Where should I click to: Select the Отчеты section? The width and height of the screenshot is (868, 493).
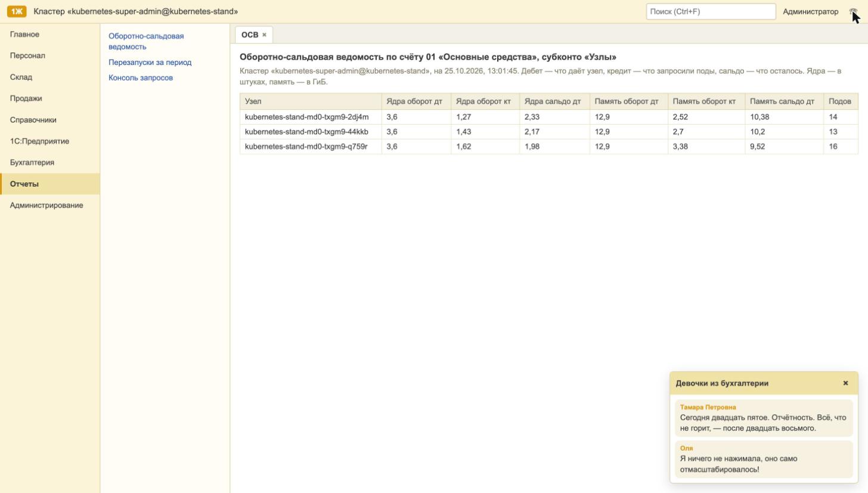[x=50, y=184]
